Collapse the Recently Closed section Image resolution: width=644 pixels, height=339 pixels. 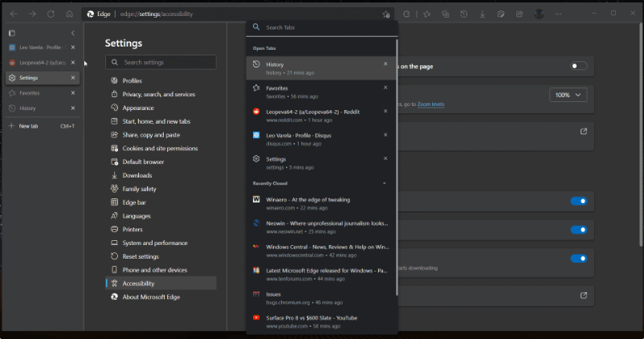click(x=384, y=183)
